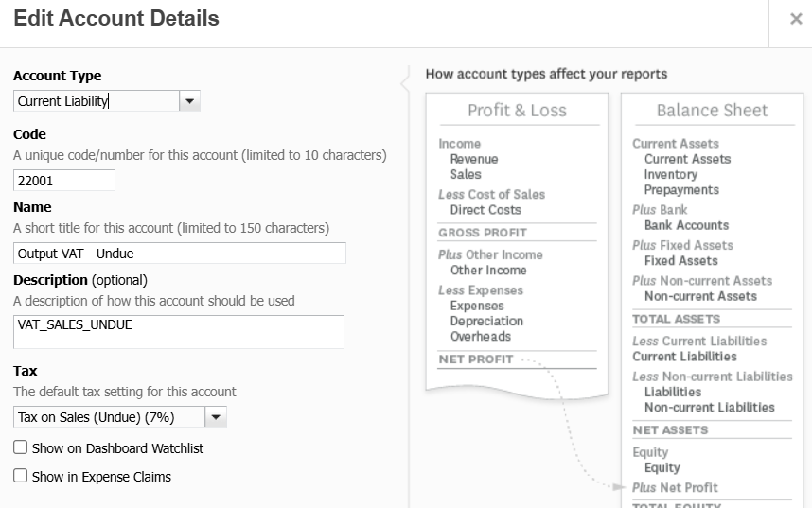Enable Show on Dashboard Watchlist checkbox
Image resolution: width=812 pixels, height=508 pixels.
point(20,447)
